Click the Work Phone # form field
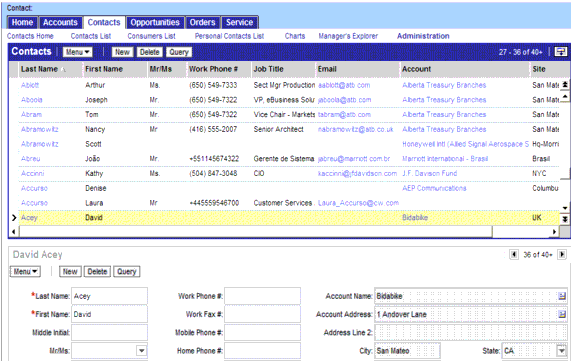 (262, 296)
